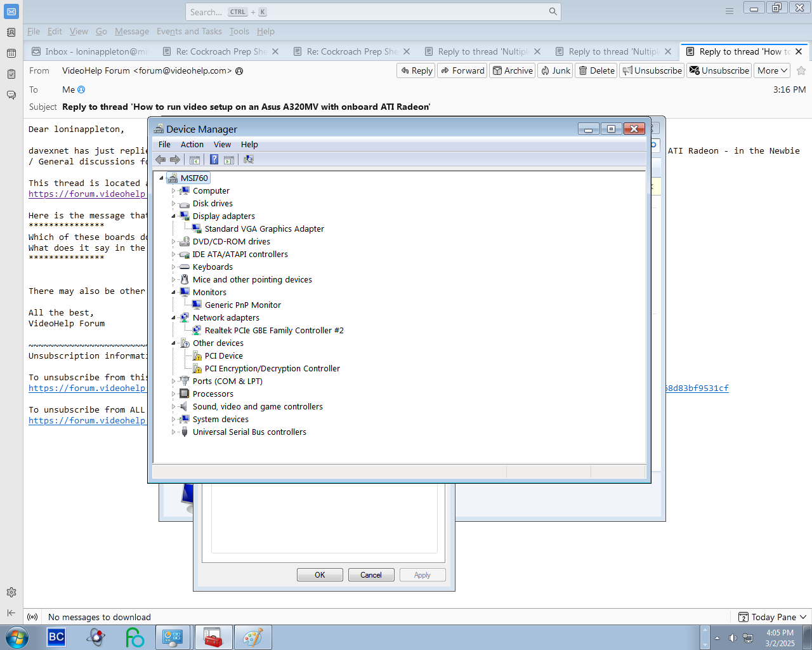Open Device Manager Action menu
Image resolution: width=812 pixels, height=650 pixels.
[192, 144]
